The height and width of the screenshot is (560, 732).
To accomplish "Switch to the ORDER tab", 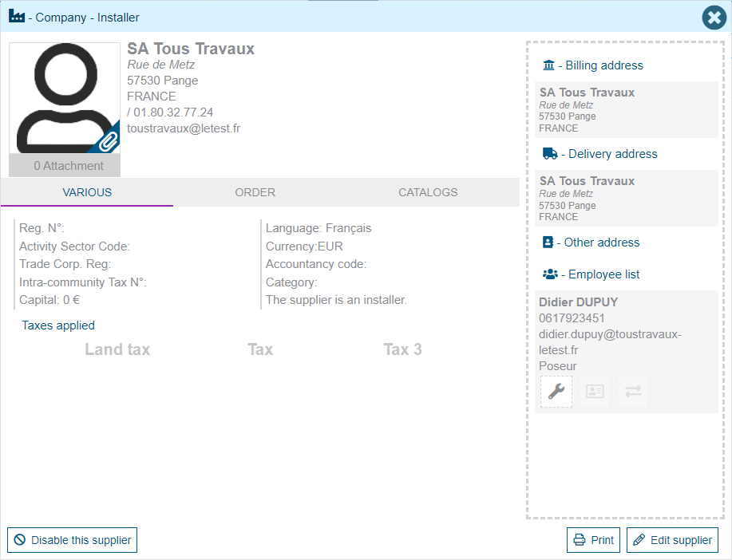I will [255, 192].
